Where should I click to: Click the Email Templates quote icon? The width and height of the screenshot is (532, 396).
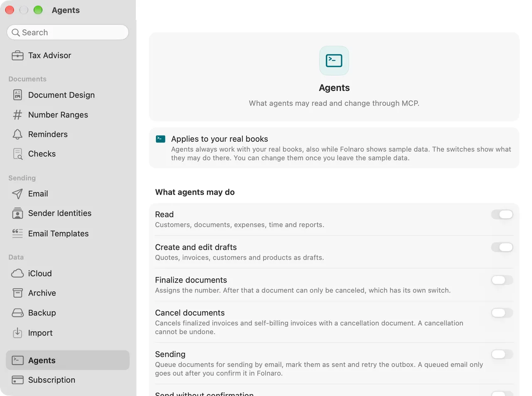coord(17,234)
